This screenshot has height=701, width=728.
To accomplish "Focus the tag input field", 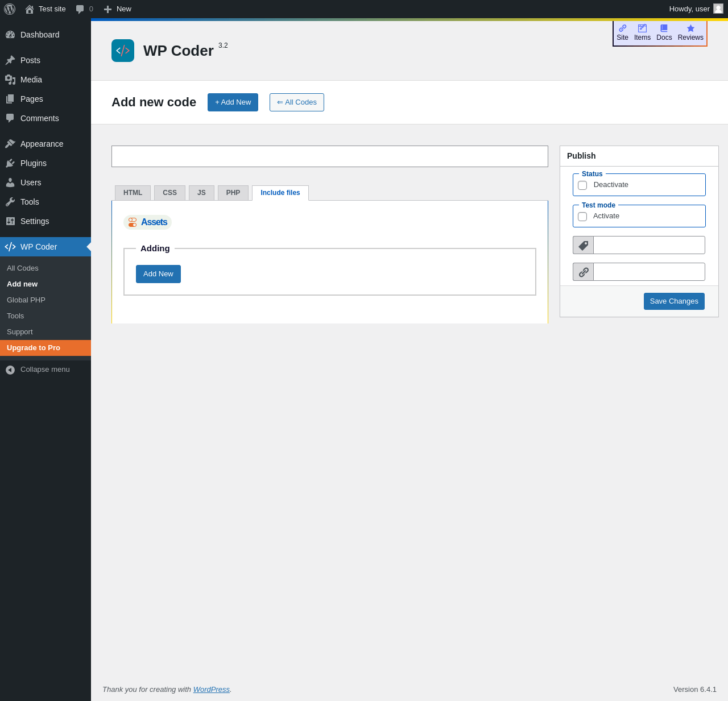I will tap(649, 245).
